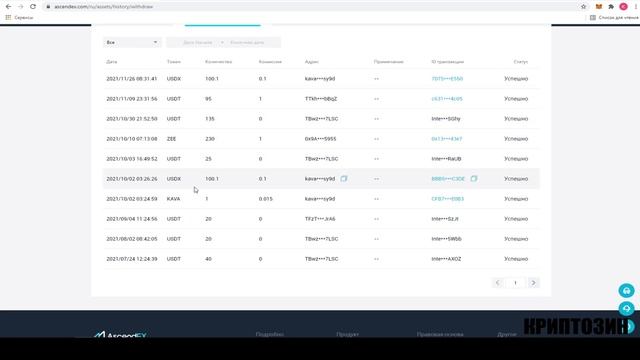Click address TTkh***bBqZ

321,99
